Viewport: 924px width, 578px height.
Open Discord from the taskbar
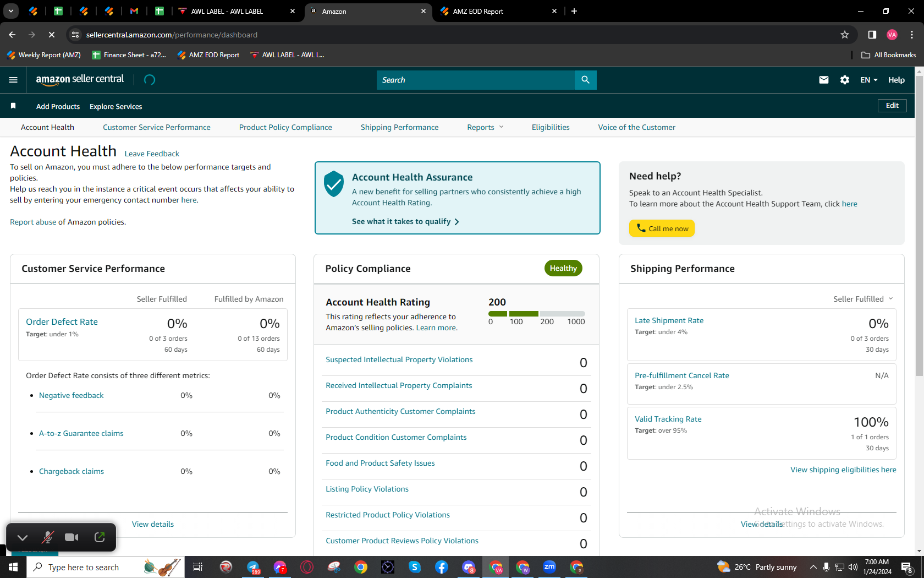tap(469, 567)
